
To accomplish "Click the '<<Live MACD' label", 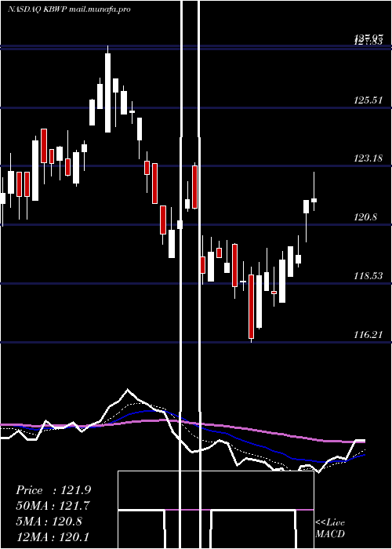I will [330, 528].
